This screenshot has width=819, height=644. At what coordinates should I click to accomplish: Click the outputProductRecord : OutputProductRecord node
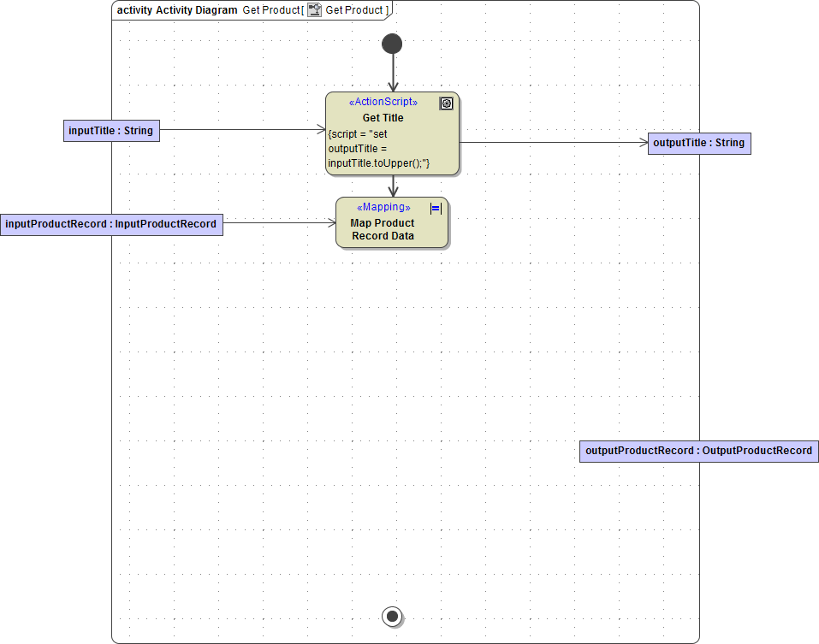click(x=698, y=451)
